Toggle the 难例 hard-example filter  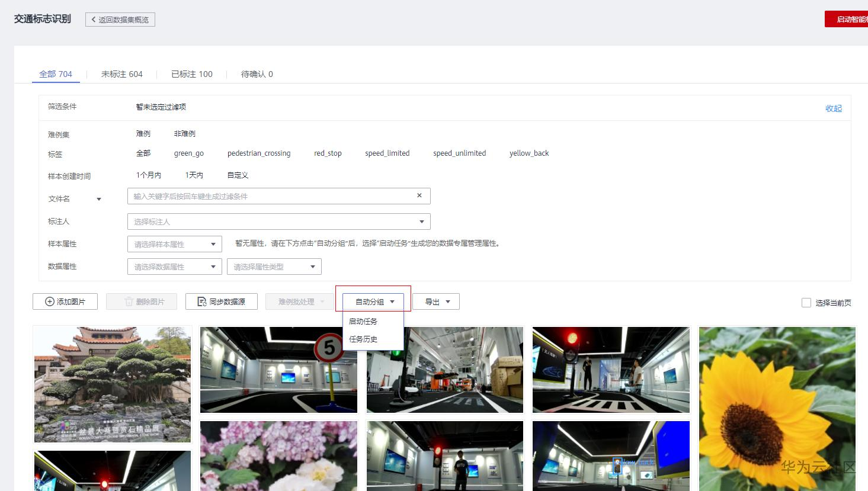pyautogui.click(x=143, y=133)
